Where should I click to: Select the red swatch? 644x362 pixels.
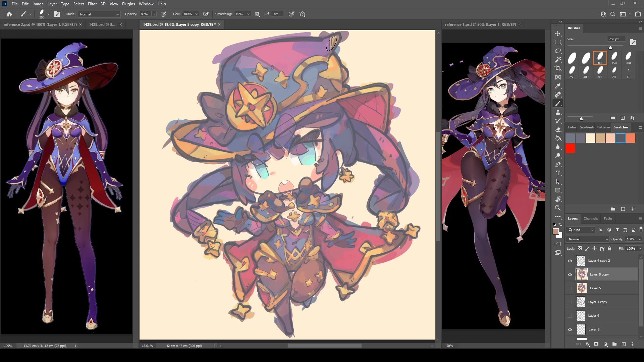tap(570, 148)
